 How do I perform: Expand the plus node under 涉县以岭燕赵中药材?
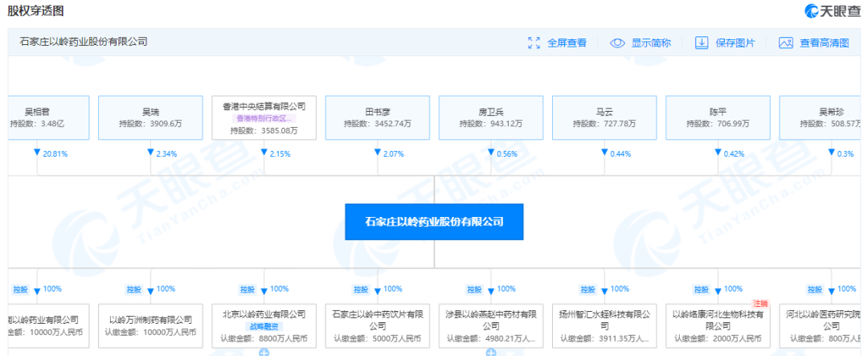pos(490,352)
